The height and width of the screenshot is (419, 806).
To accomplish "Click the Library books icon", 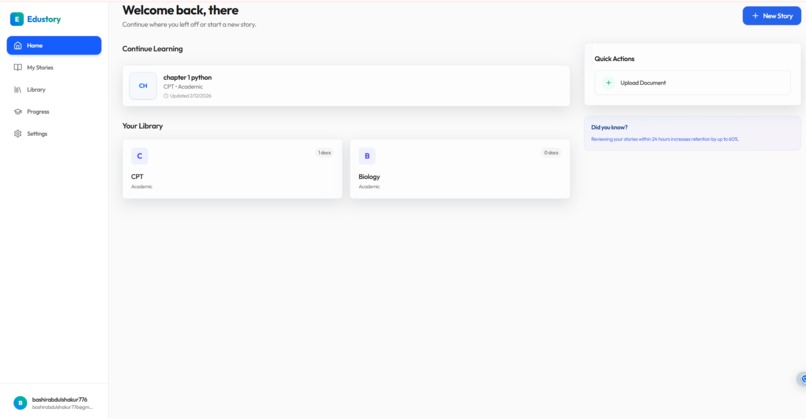I will pos(18,89).
